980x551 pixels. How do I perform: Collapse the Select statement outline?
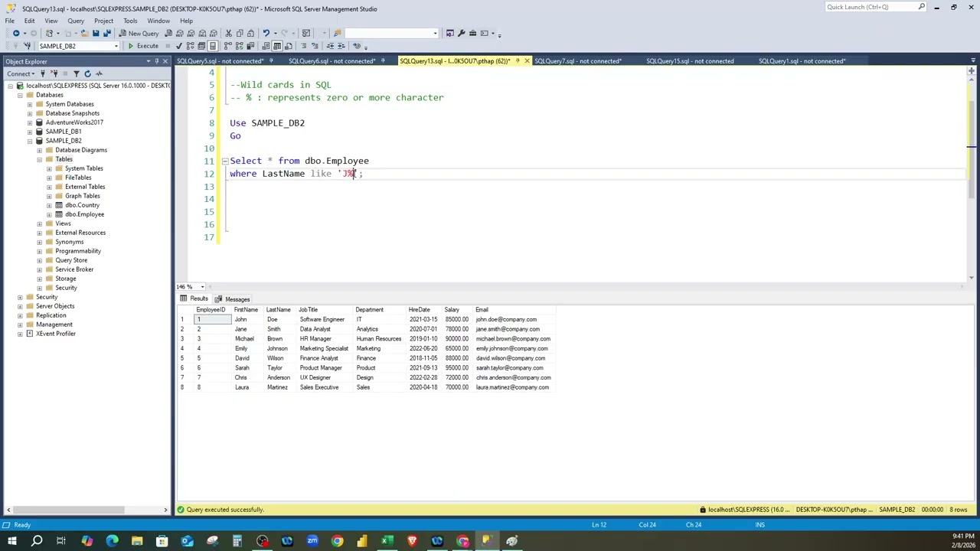tap(225, 161)
